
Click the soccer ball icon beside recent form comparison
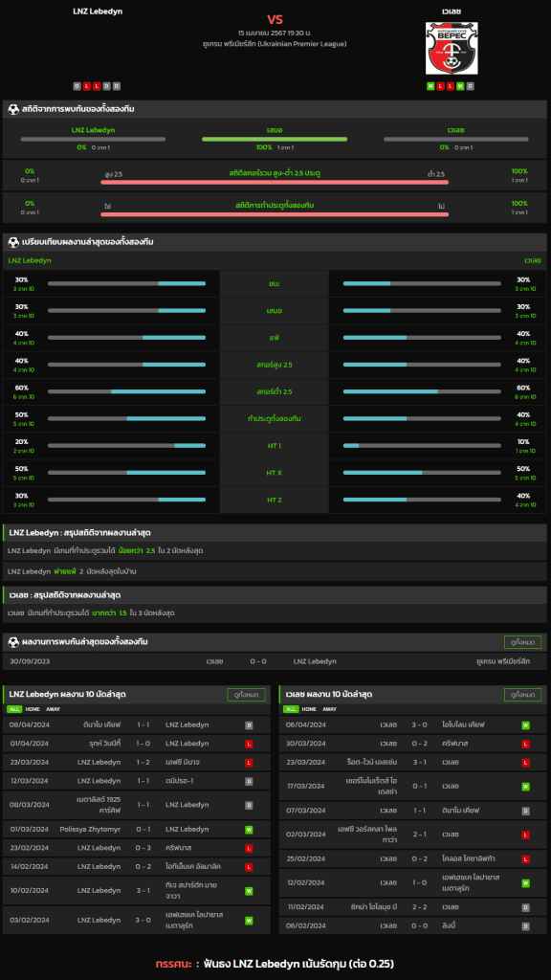[13, 242]
